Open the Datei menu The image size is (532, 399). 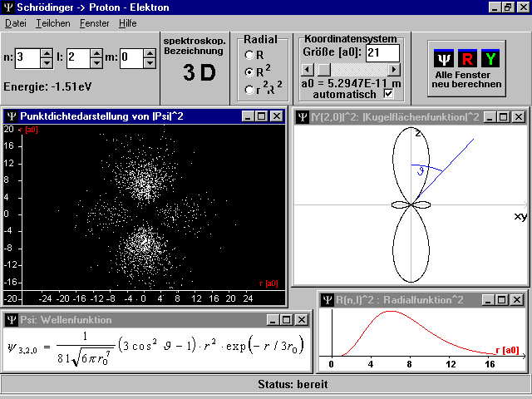(x=16, y=23)
